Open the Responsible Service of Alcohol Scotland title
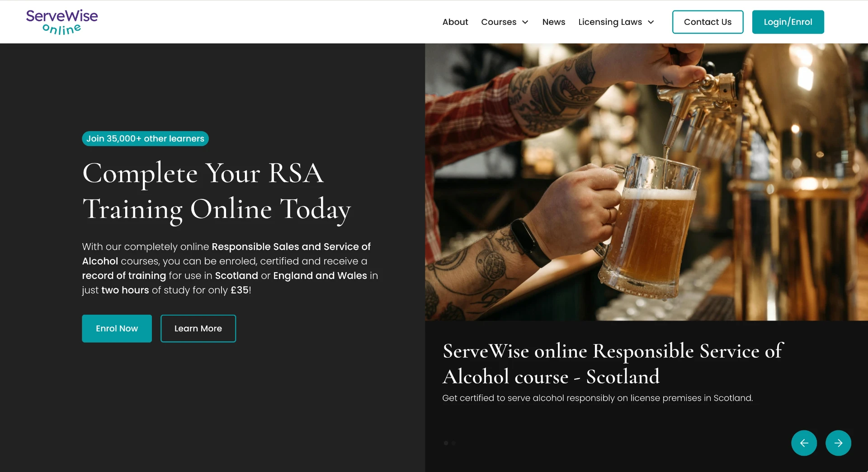Viewport: 868px width, 472px height. [x=613, y=363]
